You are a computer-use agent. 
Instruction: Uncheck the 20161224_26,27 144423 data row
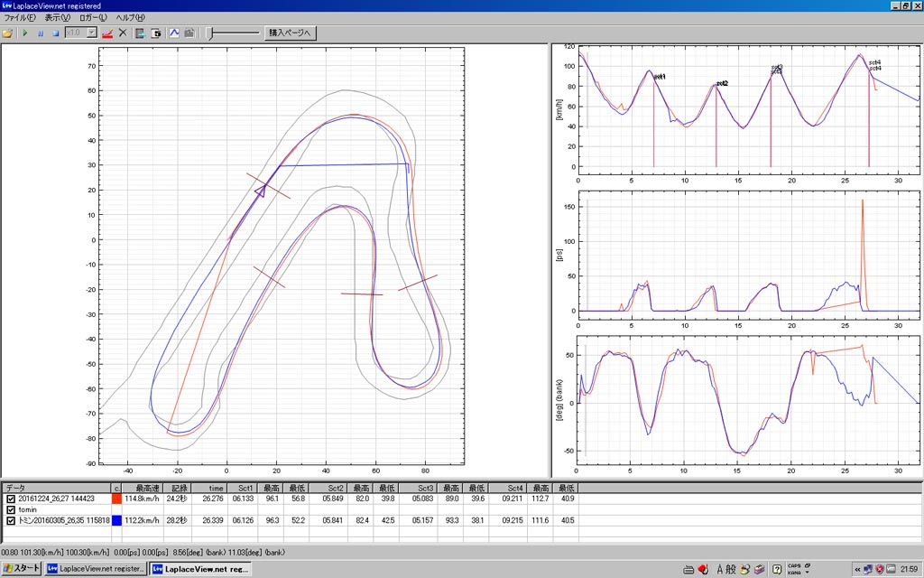[11, 499]
